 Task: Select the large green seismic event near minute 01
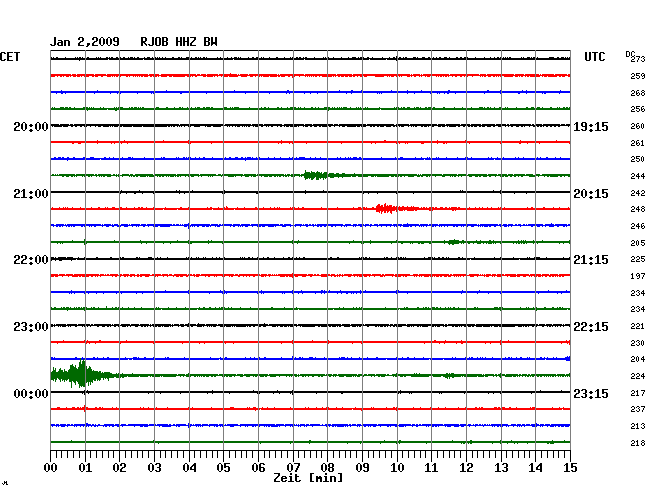point(83,374)
